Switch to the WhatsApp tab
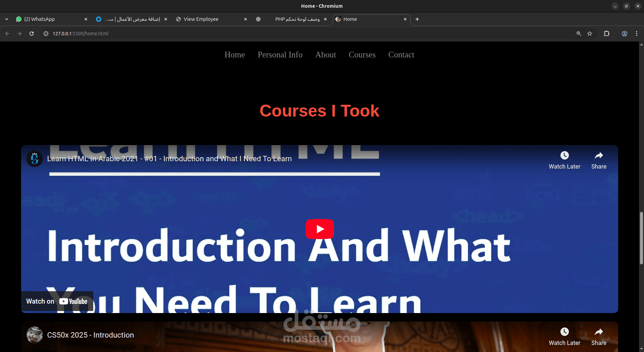The height and width of the screenshot is (352, 644). click(52, 19)
